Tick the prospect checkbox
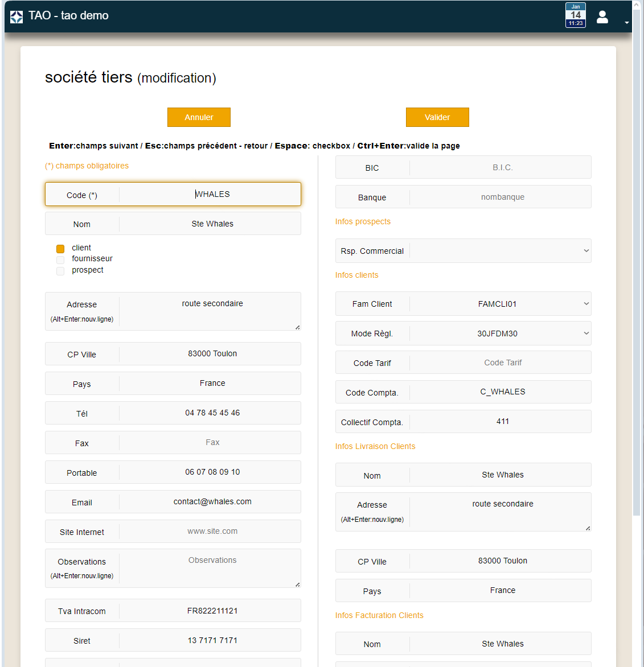The height and width of the screenshot is (667, 644). (x=60, y=271)
